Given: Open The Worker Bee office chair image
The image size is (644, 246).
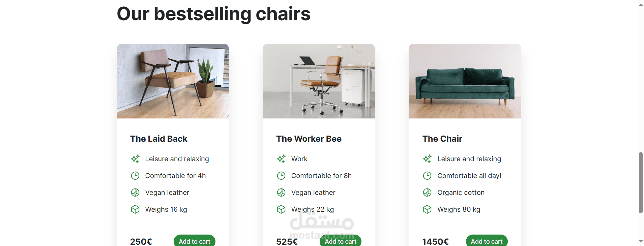Looking at the screenshot, I should click(x=319, y=81).
